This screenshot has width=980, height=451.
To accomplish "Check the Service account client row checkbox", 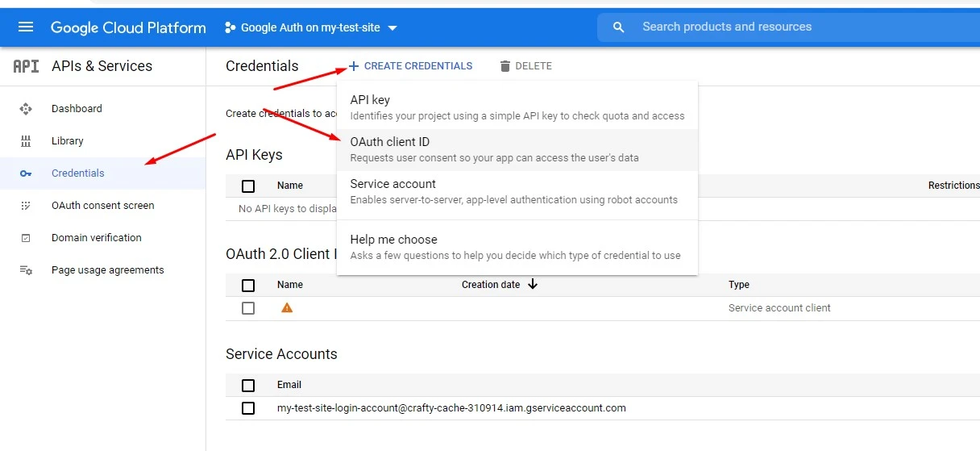I will point(248,308).
